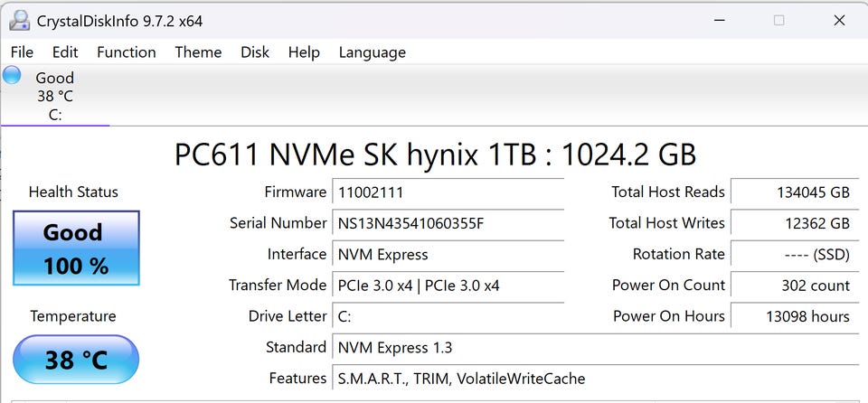The width and height of the screenshot is (868, 403).
Task: Click the Rotation Rate label
Action: coord(679,254)
